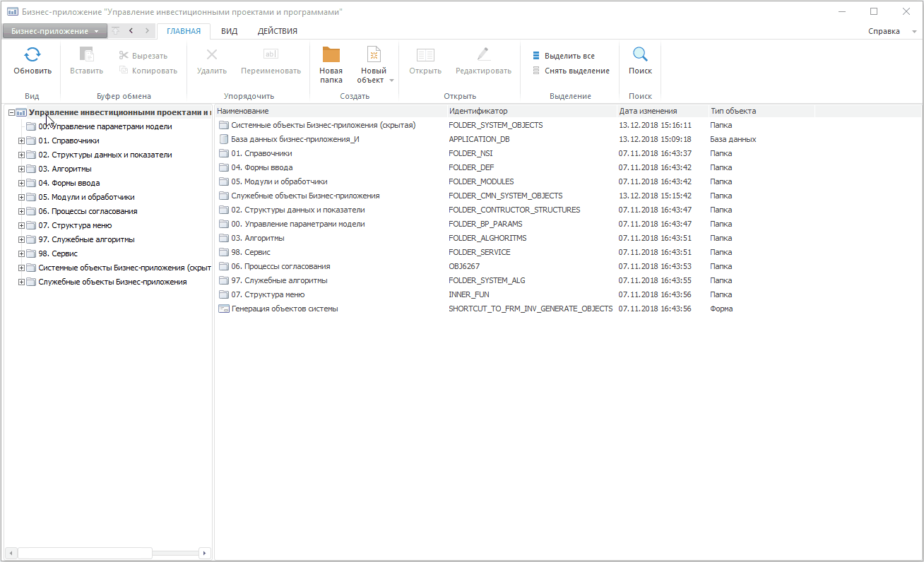Image resolution: width=924 pixels, height=562 pixels.
Task: Open the ДЕЙСТВИЯ ribbon tab
Action: [277, 31]
